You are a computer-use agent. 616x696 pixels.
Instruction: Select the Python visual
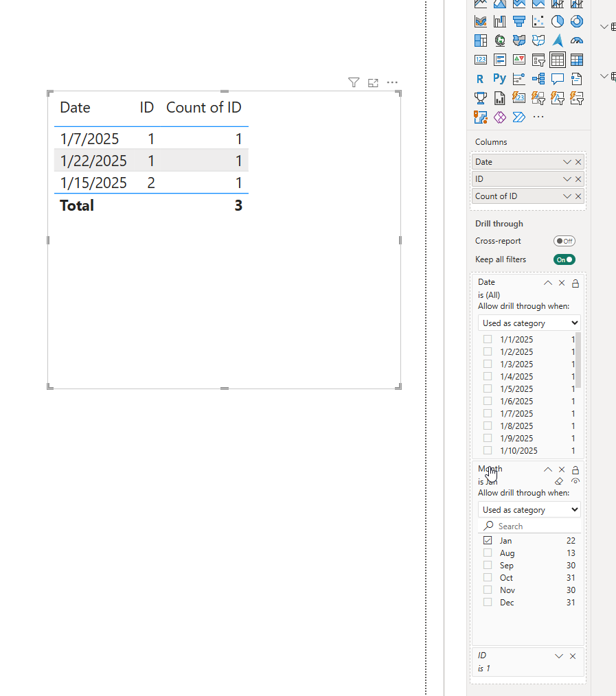tap(500, 79)
